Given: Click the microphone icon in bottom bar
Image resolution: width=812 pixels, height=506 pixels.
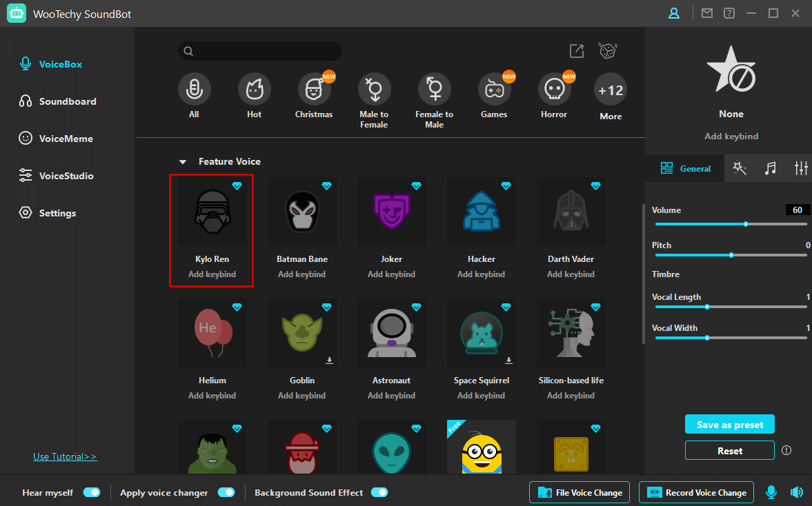Looking at the screenshot, I should coord(771,492).
